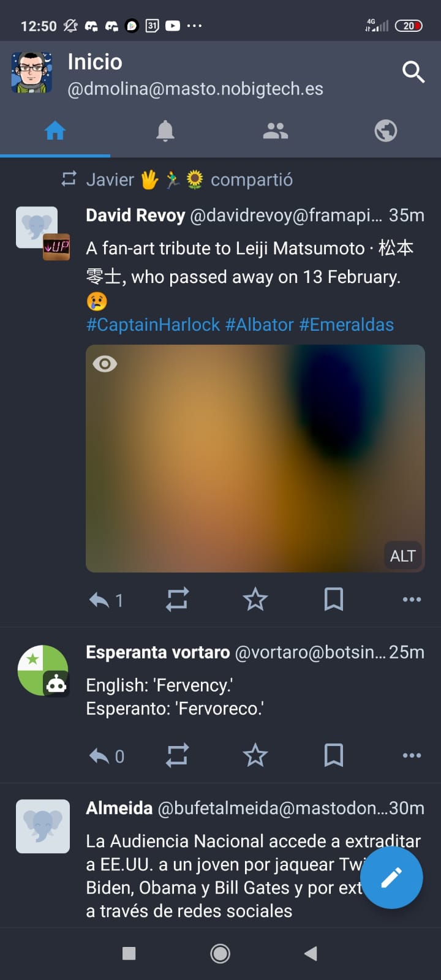Open account menu via profile avatar
Image resolution: width=441 pixels, height=980 pixels.
point(31,72)
